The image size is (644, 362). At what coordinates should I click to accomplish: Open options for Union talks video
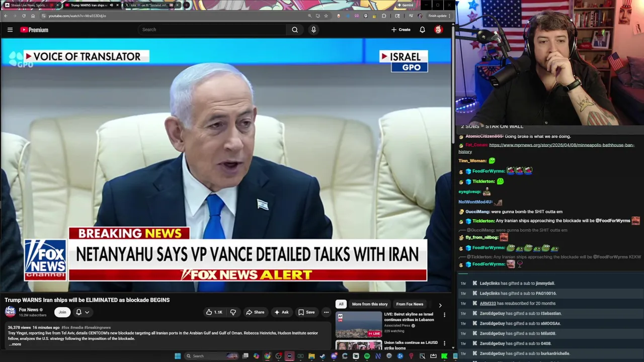[x=444, y=343]
